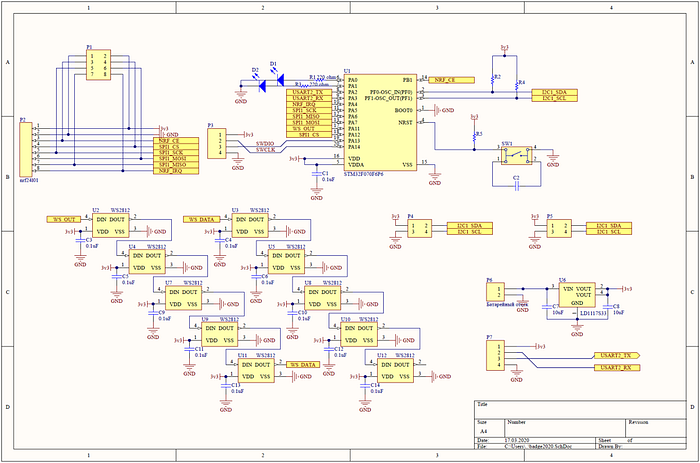The image size is (700, 463).
Task: Select the P5 I2C header component
Action: (x=559, y=228)
